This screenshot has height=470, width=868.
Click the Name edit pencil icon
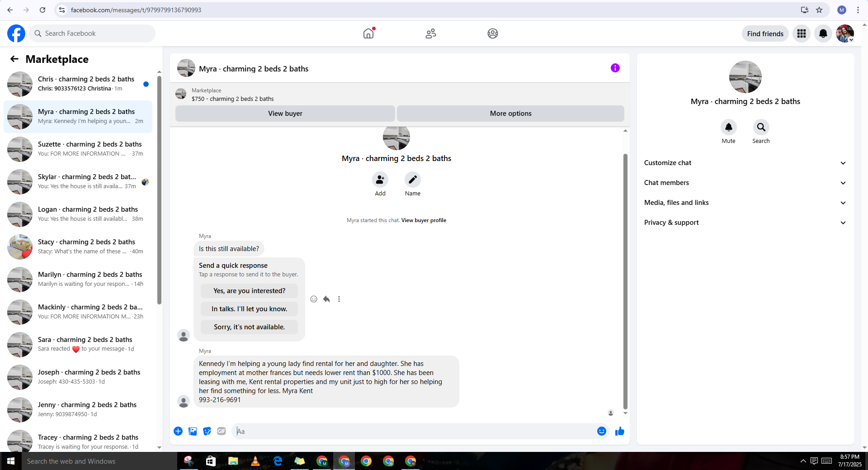coord(413,180)
